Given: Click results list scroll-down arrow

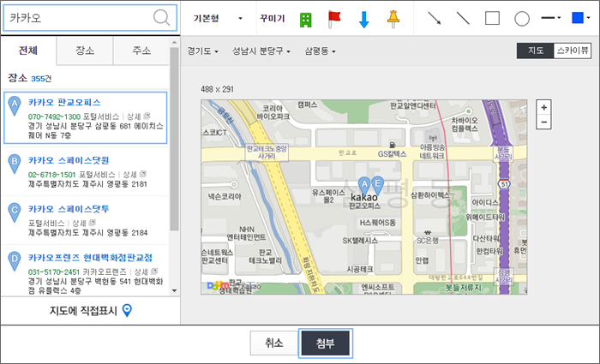Looking at the screenshot, I should coord(175,291).
